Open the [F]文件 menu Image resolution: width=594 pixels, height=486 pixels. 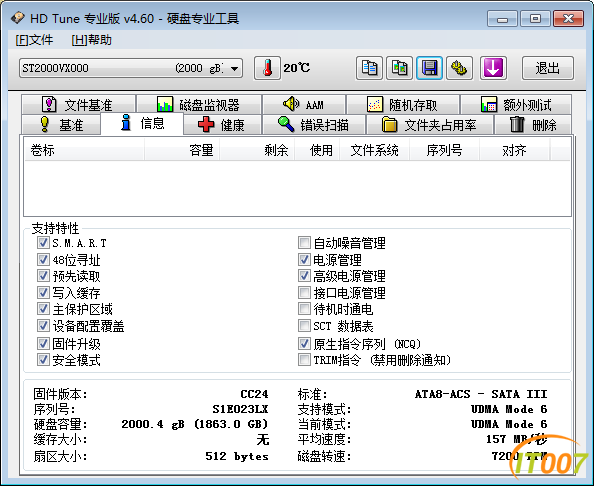click(x=34, y=40)
